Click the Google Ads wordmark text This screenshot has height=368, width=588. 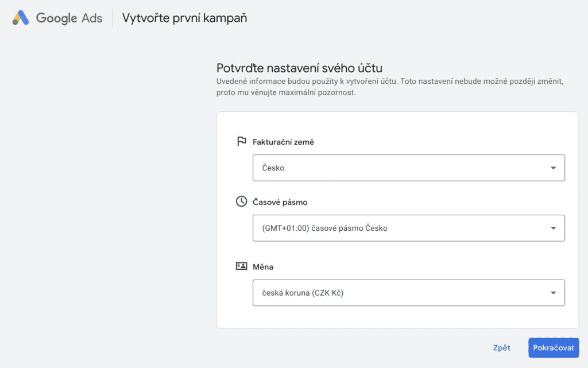click(69, 18)
